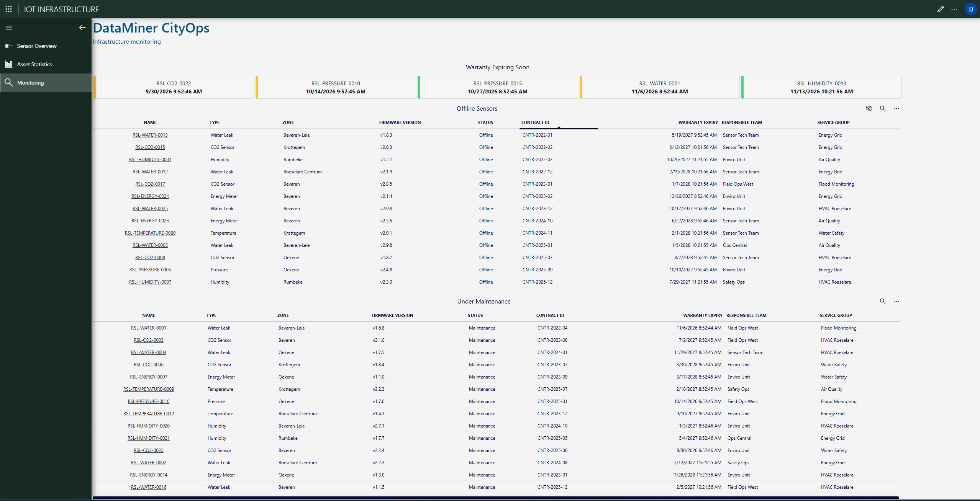Click the RSL-CO2-0022 warranty card

(174, 87)
